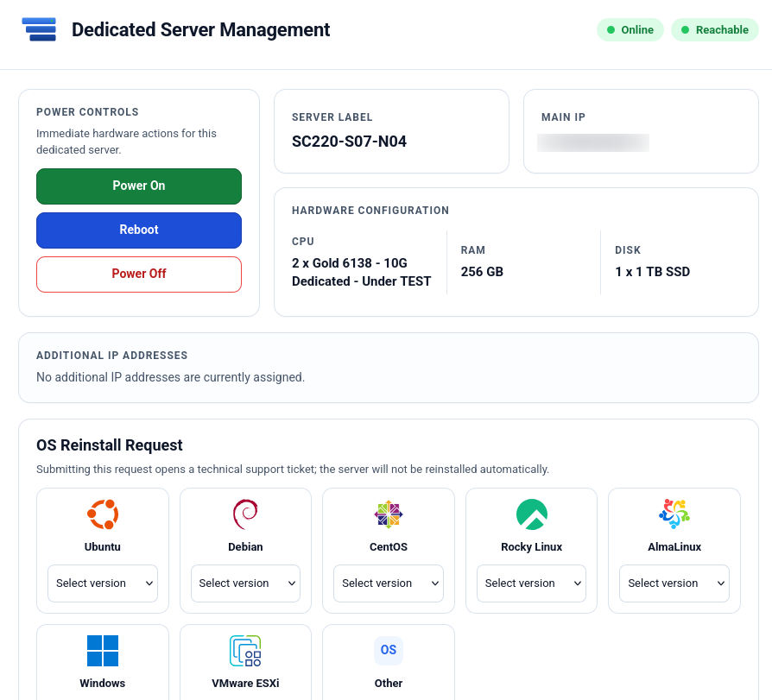Image resolution: width=772 pixels, height=700 pixels.
Task: Click the Additional IP Addresses heading
Action: point(111,356)
